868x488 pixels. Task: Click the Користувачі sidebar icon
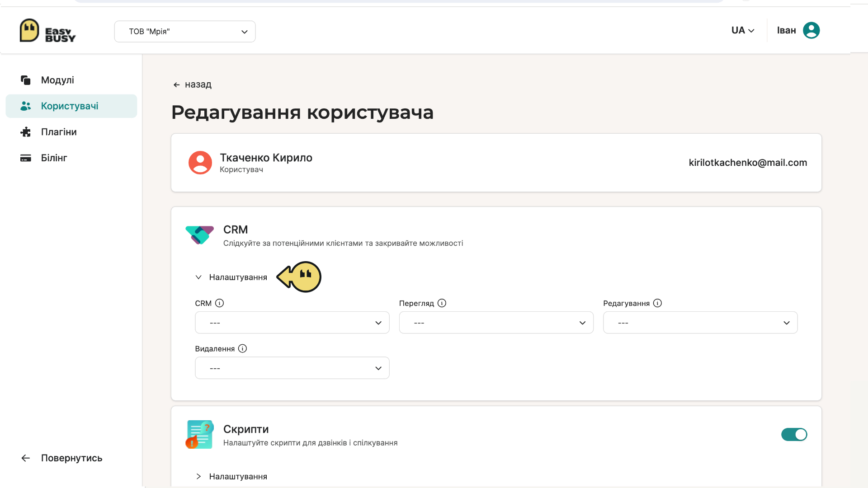pos(26,106)
